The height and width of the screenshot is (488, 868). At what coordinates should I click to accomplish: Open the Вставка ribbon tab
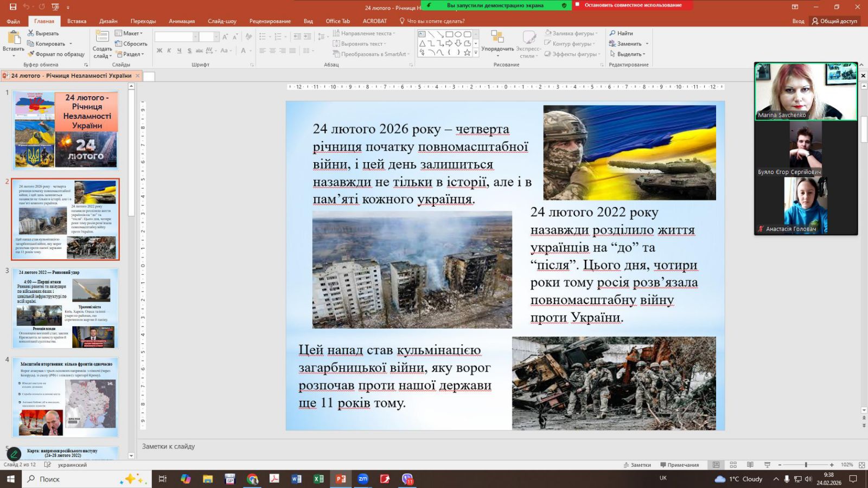(76, 21)
